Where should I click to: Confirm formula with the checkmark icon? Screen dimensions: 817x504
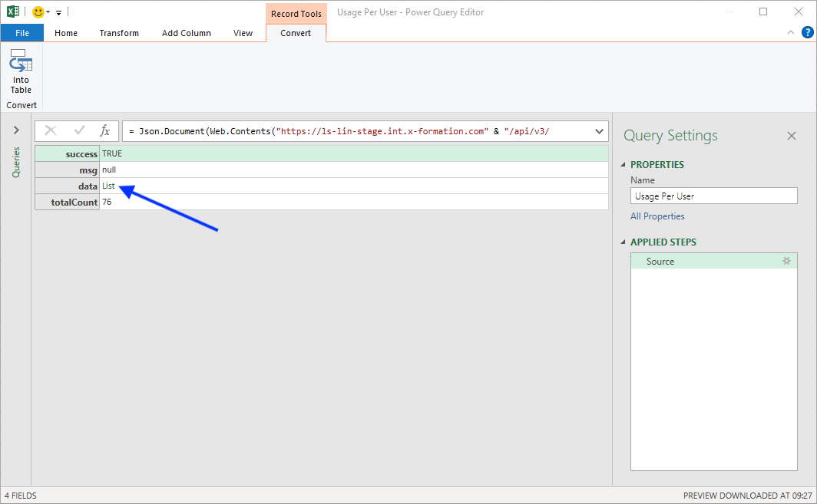(x=79, y=130)
